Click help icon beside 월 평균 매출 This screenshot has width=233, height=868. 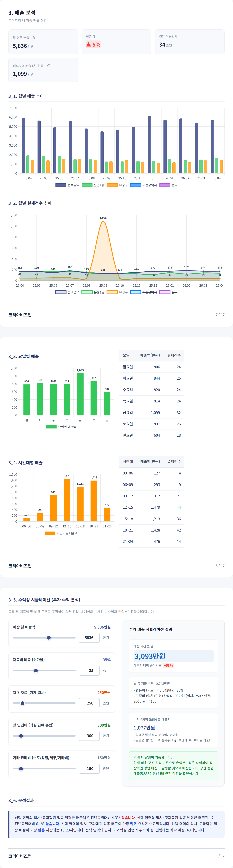33,38
